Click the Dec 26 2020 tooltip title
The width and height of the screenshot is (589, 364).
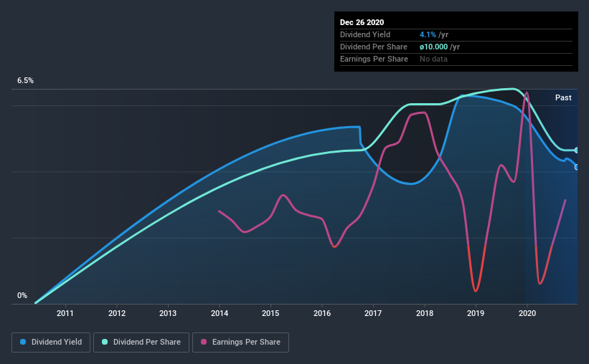(x=362, y=22)
